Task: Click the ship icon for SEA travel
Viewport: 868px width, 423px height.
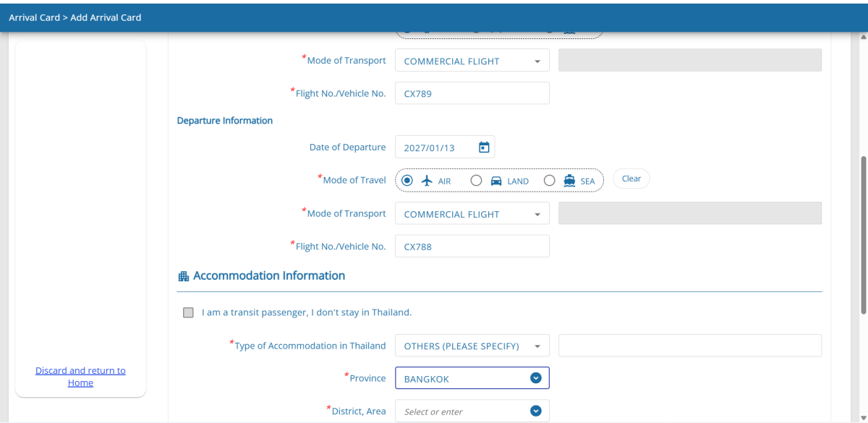Action: pyautogui.click(x=569, y=181)
